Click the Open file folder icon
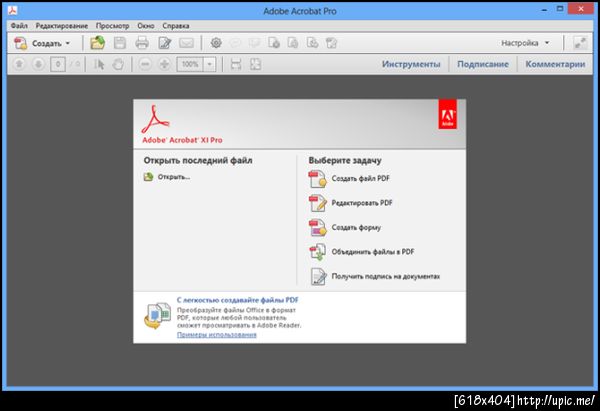Image resolution: width=600 pixels, height=411 pixels. click(x=97, y=42)
